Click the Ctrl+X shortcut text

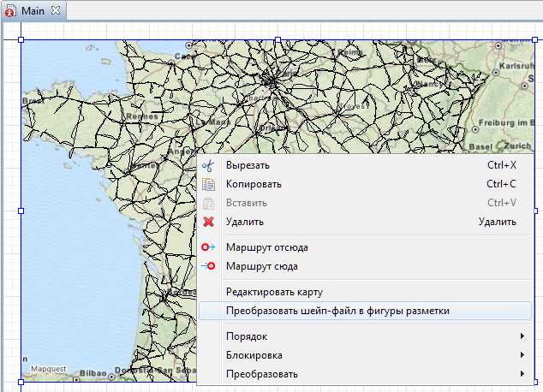click(502, 165)
